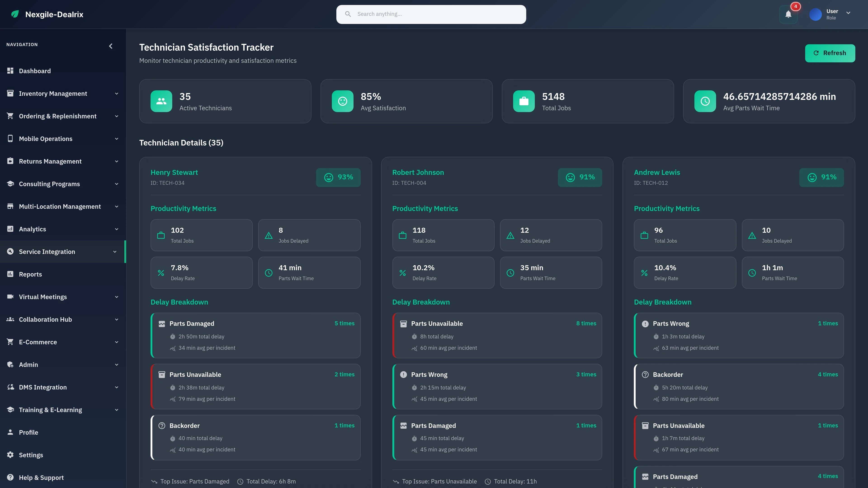Toggle Henry Stewart's 93% satisfaction badge
868x488 pixels.
coord(338,177)
